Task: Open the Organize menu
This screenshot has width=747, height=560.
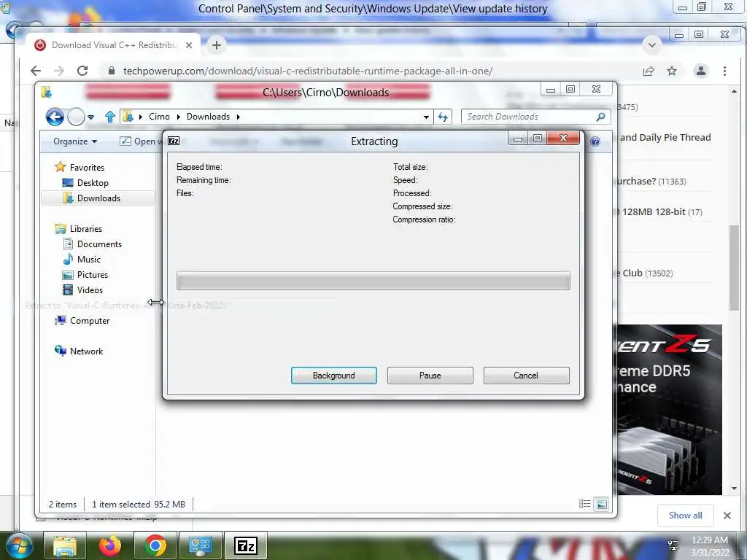Action: (x=75, y=141)
